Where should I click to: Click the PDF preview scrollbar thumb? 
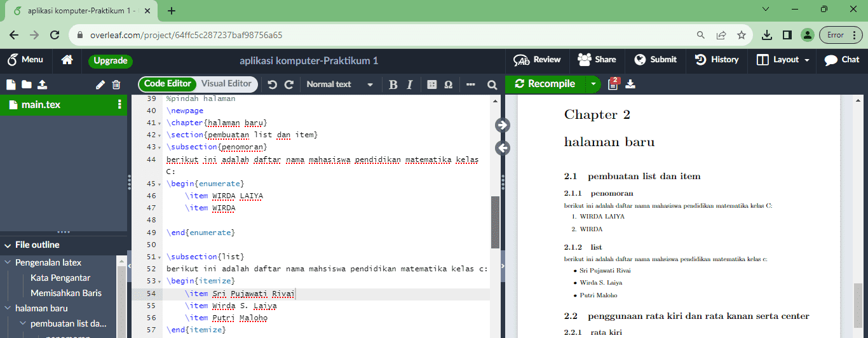[858, 304]
